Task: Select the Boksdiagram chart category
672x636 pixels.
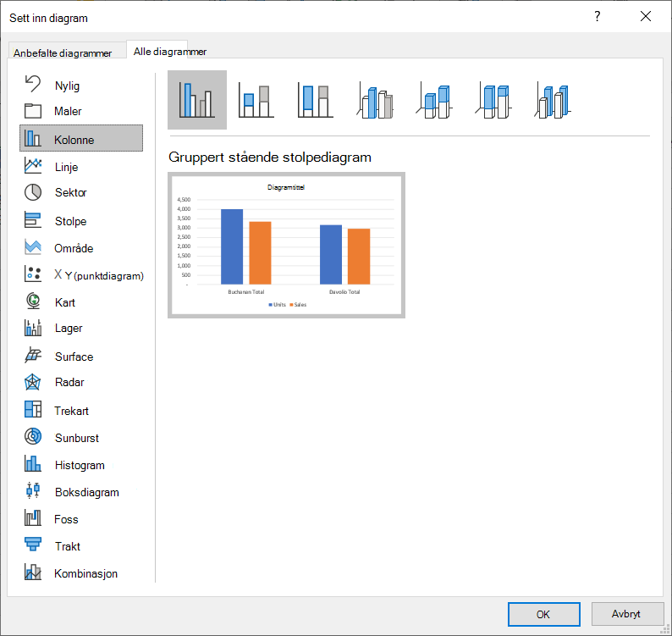Action: pos(81,492)
